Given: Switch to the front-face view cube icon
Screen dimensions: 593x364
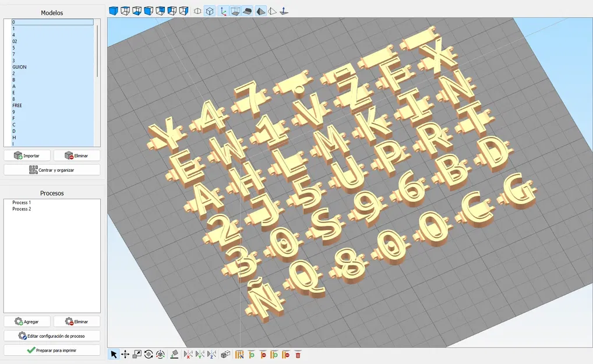Looking at the screenshot, I should point(149,11).
